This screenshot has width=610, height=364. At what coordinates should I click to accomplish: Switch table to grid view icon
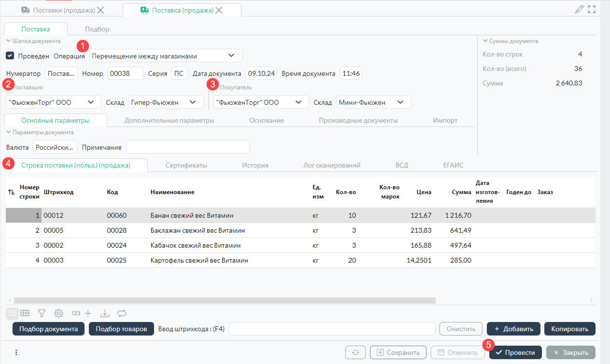(x=25, y=313)
